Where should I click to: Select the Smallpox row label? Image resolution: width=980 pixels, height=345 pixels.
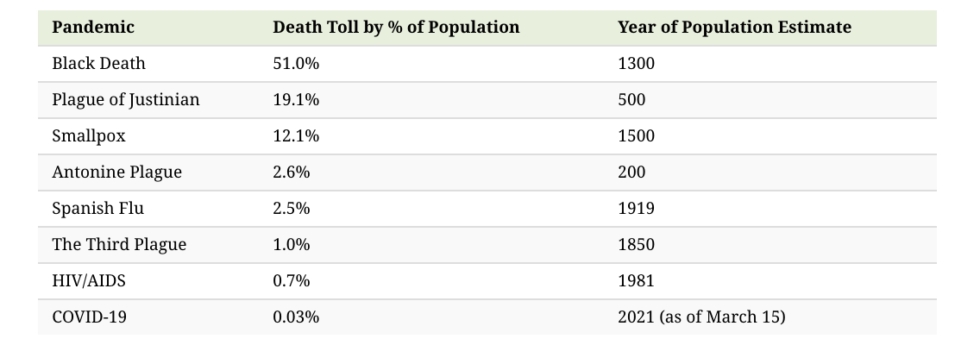click(x=88, y=136)
